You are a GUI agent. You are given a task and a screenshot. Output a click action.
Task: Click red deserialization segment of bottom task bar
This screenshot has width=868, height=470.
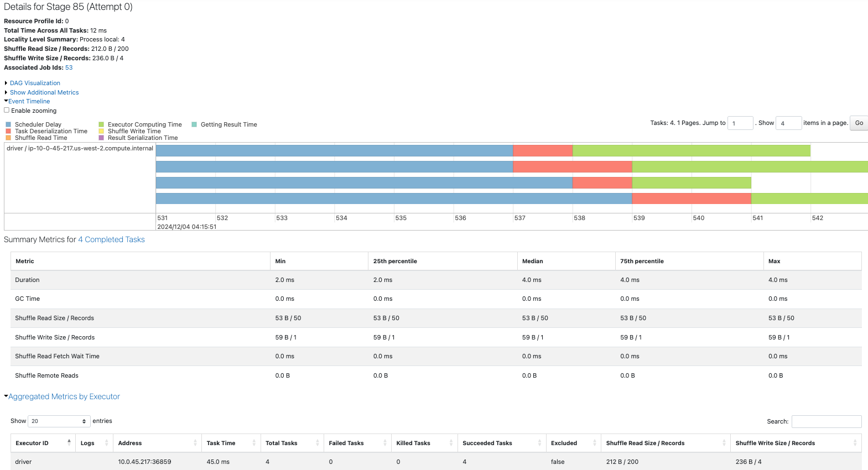(x=692, y=199)
